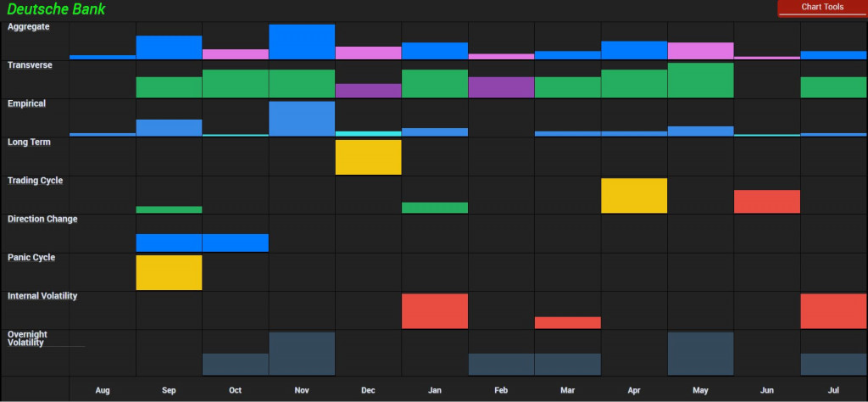Image resolution: width=868 pixels, height=402 pixels.
Task: Click the green Trading Cycle bar in January
Action: click(x=435, y=208)
